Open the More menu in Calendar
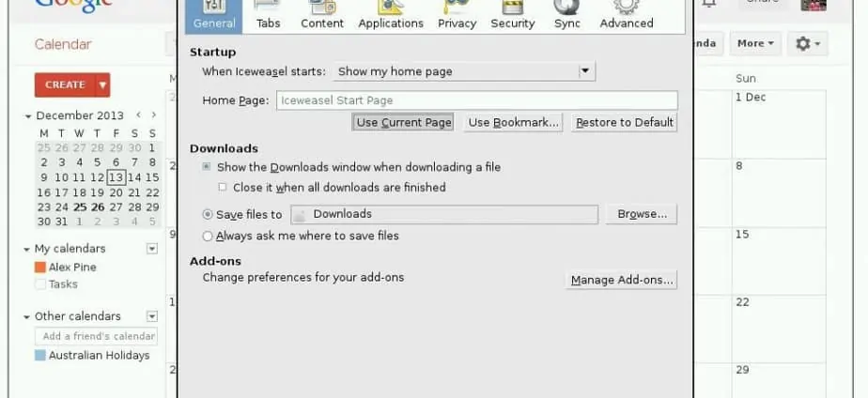Screen dimensions: 868x398 coord(756,43)
